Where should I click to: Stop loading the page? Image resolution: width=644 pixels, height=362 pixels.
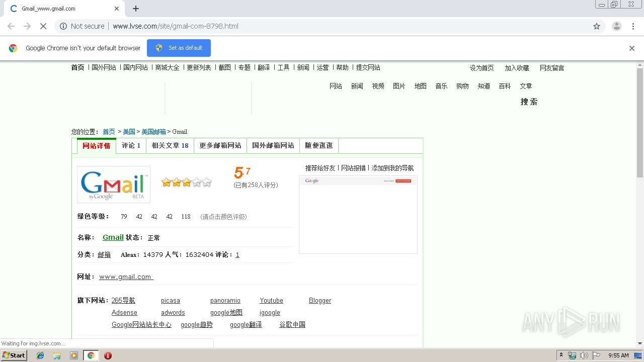[x=43, y=26]
